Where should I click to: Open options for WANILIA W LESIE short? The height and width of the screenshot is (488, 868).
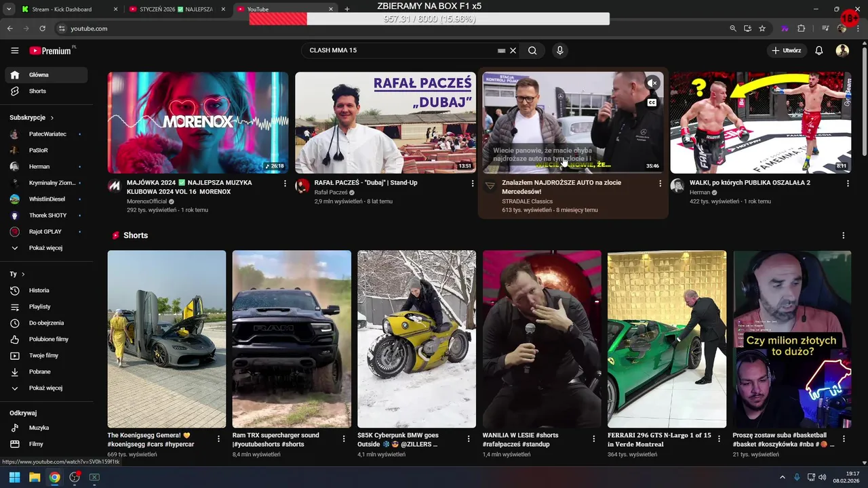(594, 439)
